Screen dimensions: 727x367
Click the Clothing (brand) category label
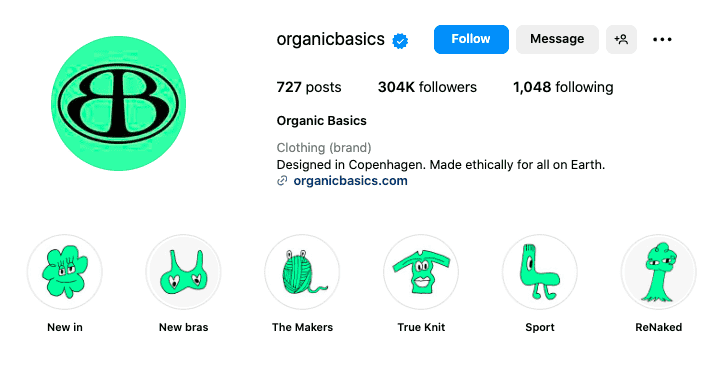click(324, 148)
